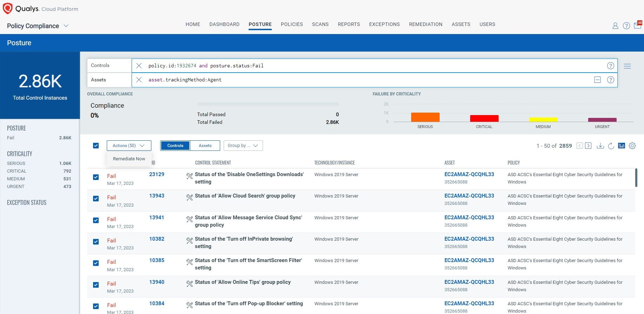644x314 pixels.
Task: Open the search options hamburger menu
Action: pos(627,66)
